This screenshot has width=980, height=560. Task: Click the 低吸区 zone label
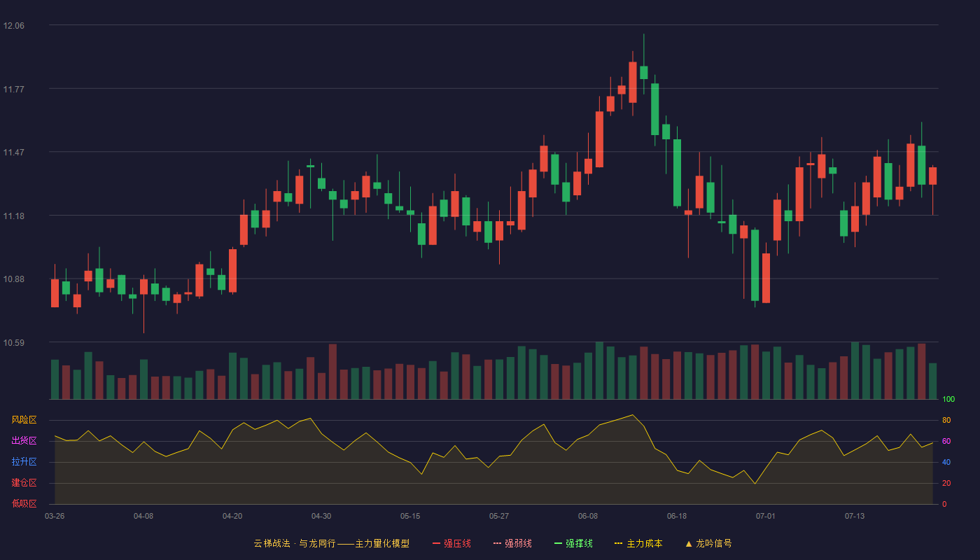tap(24, 504)
